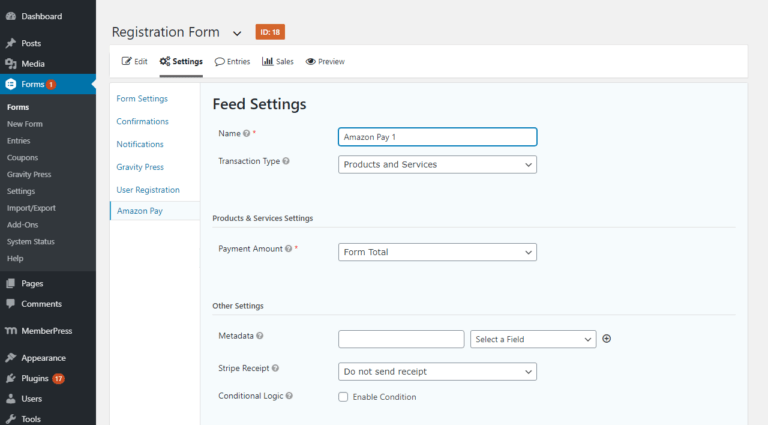Click the Preview eye icon
The width and height of the screenshot is (768, 425).
[x=311, y=62]
